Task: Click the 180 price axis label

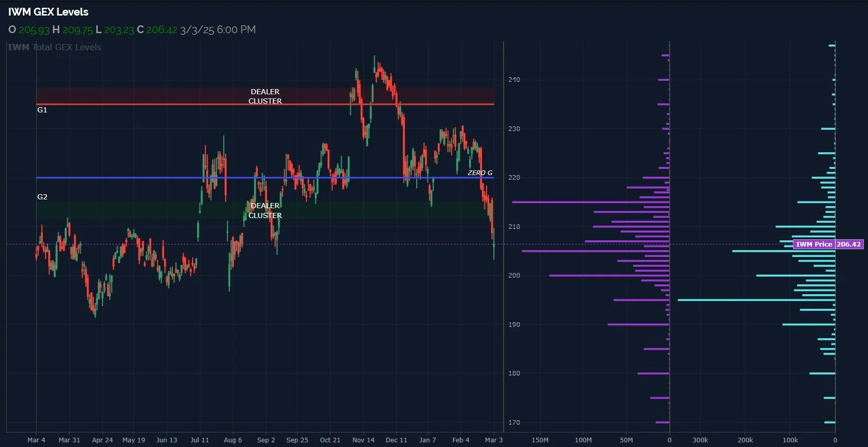Action: coord(514,373)
